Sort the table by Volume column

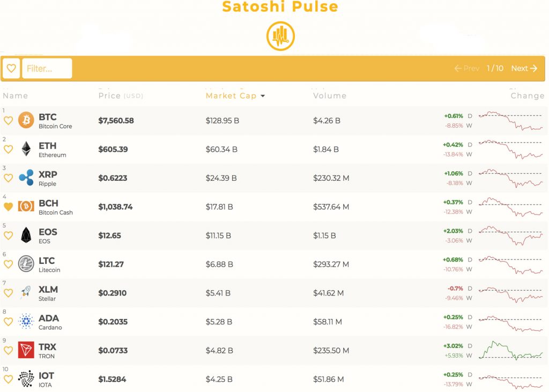click(330, 95)
